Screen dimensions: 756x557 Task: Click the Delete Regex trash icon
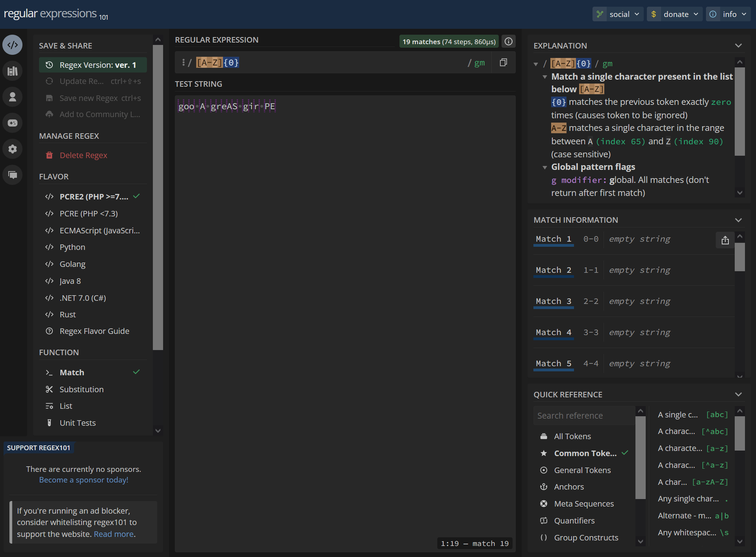49,155
